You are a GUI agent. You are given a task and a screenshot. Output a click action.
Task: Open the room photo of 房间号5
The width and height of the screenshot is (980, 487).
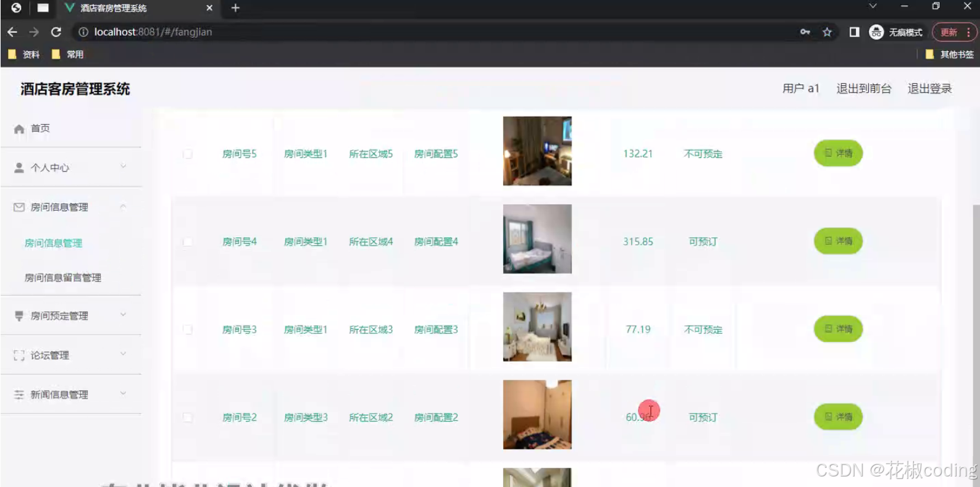tap(537, 151)
